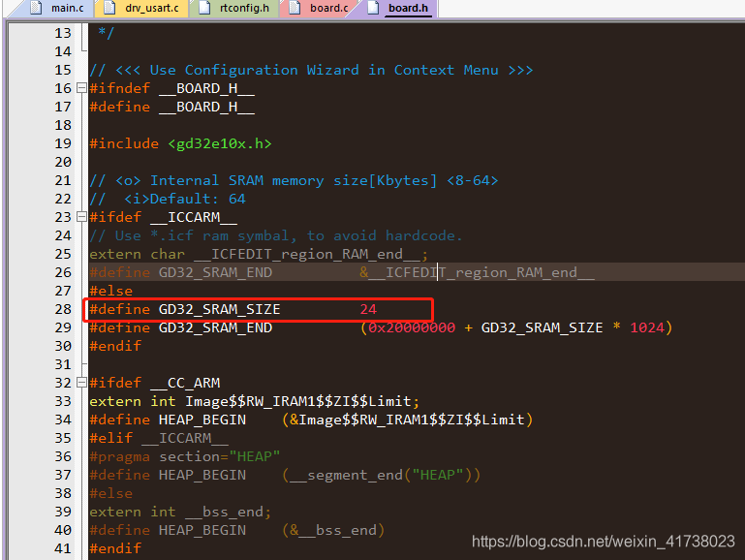
Task: Select the board.h tab
Action: (x=398, y=8)
